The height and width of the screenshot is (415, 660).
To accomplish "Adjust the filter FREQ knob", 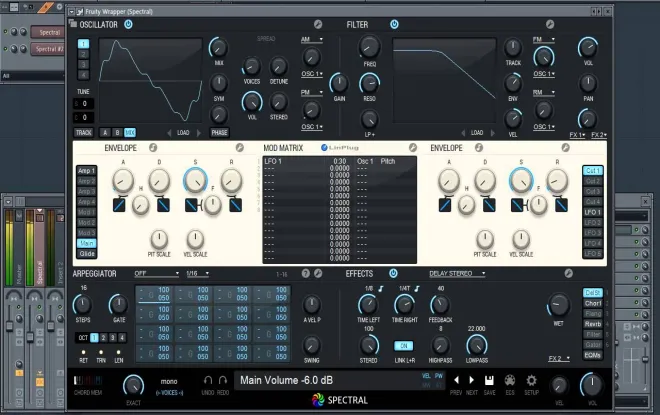I will (370, 47).
